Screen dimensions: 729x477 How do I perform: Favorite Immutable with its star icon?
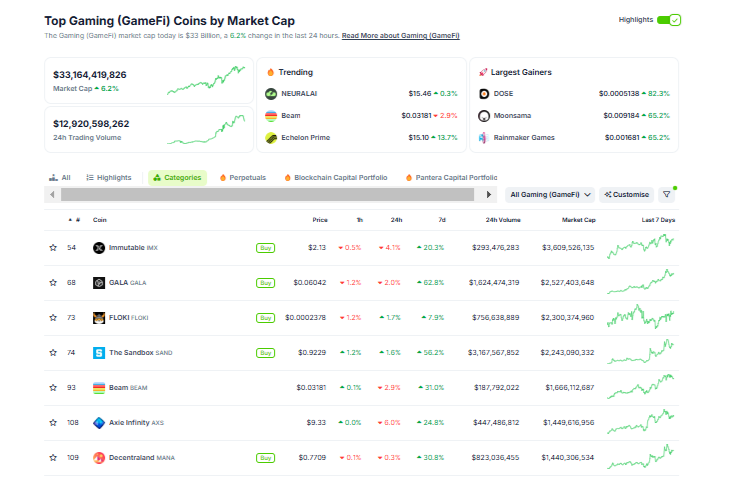coord(53,248)
